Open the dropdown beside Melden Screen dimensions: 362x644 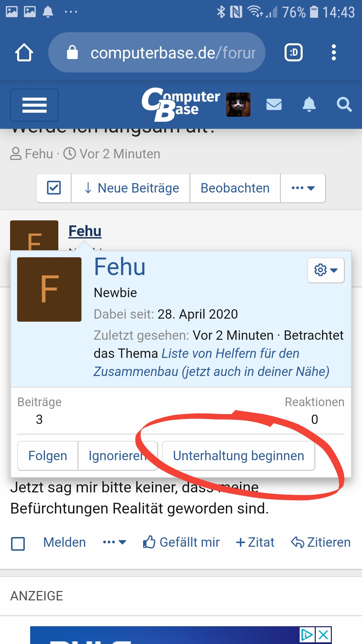click(x=114, y=541)
